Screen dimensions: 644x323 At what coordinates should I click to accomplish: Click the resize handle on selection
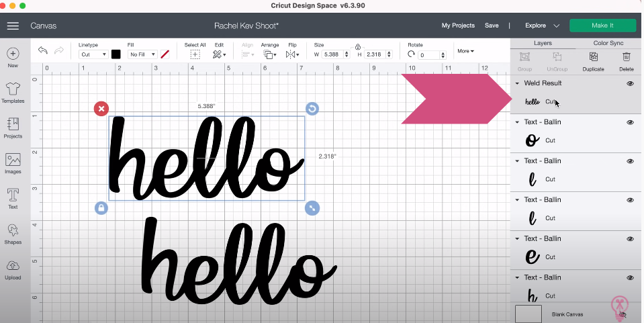pyautogui.click(x=312, y=208)
